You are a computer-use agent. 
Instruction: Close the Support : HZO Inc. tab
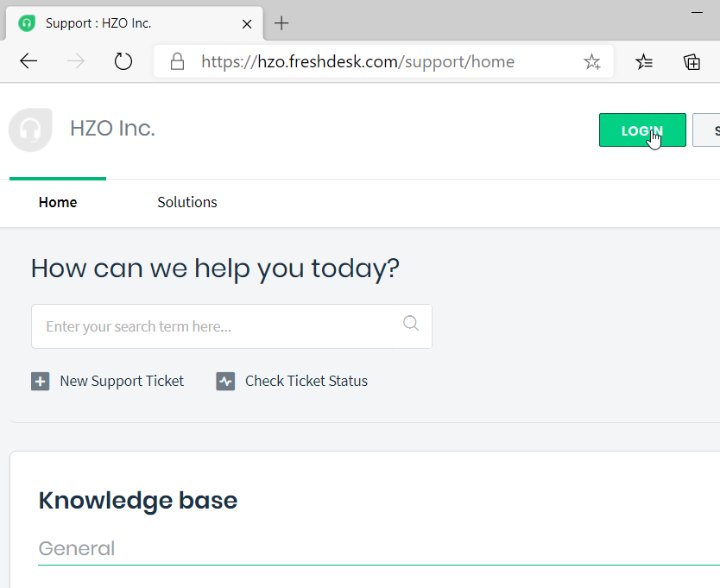pos(247,24)
